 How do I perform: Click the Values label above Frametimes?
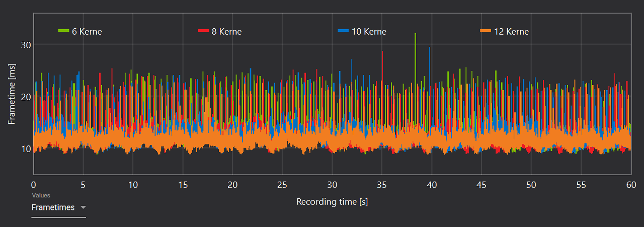[41, 195]
